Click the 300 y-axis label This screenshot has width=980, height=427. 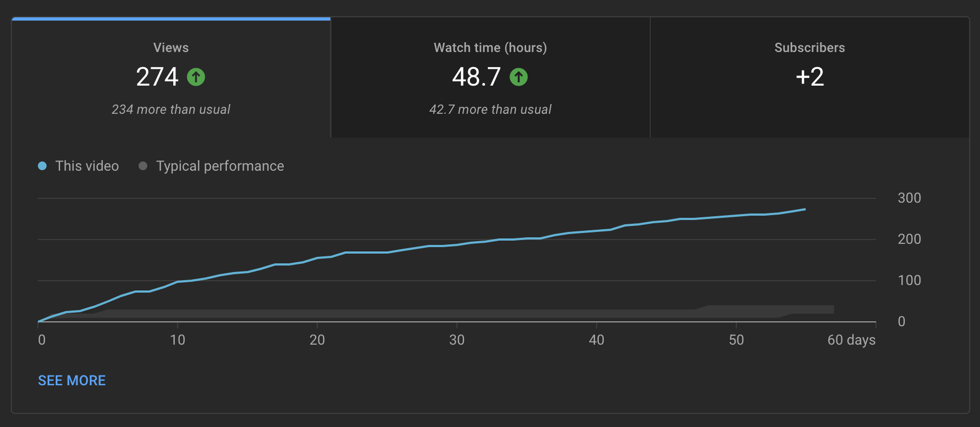(909, 198)
